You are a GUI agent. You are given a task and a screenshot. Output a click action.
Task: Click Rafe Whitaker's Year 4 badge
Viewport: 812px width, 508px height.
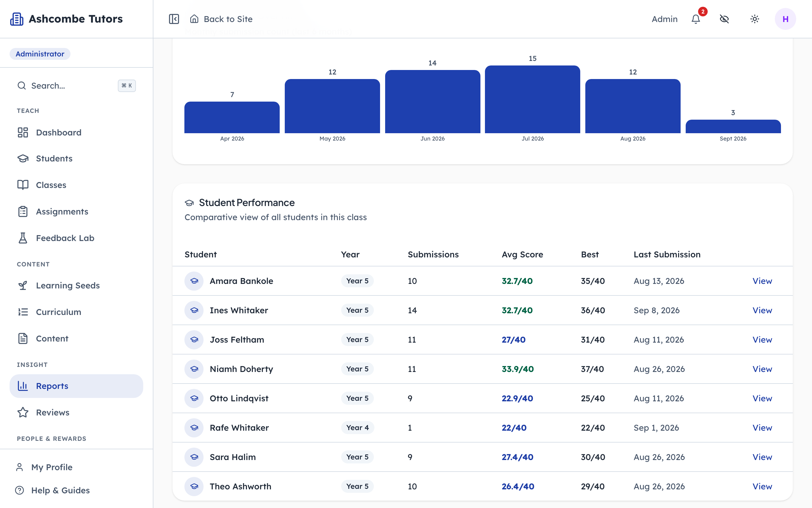click(x=357, y=427)
